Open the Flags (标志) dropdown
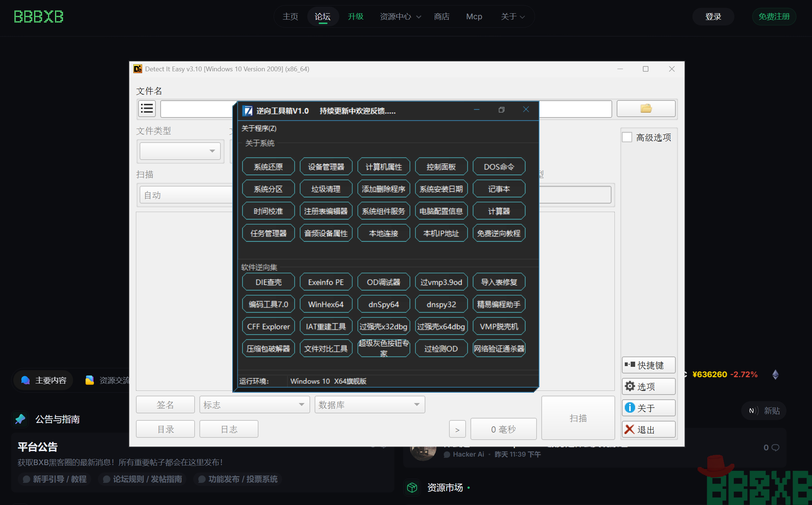Screen dimensions: 812x505 tap(254, 405)
